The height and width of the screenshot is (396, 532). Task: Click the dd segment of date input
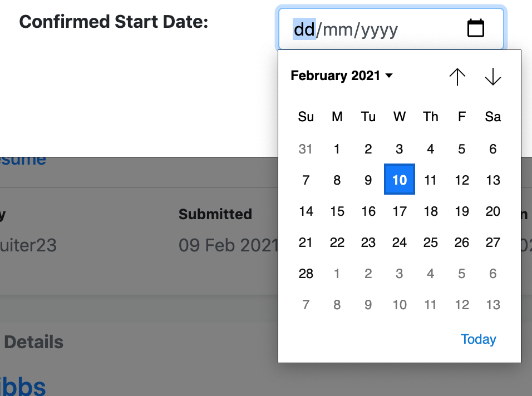click(304, 29)
